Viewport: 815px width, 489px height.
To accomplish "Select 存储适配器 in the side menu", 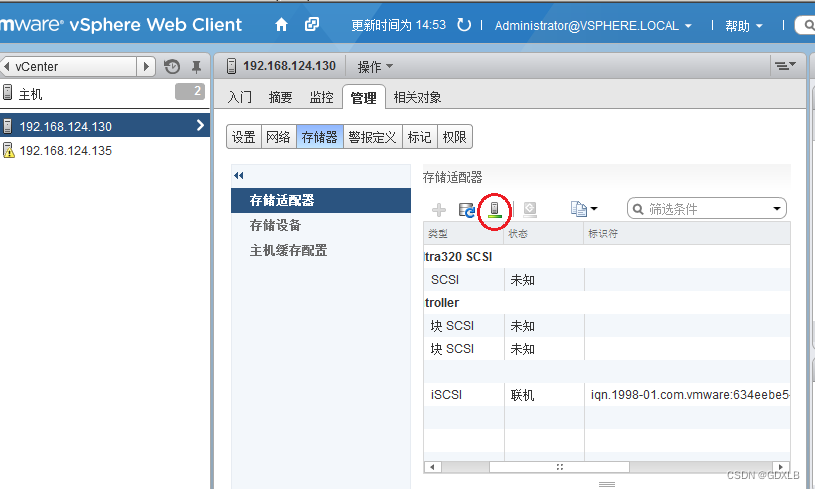I will pos(321,200).
